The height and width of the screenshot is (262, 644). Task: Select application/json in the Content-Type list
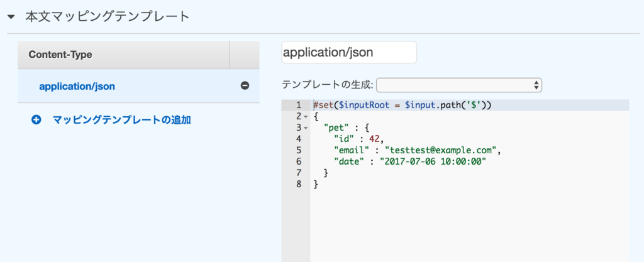77,86
